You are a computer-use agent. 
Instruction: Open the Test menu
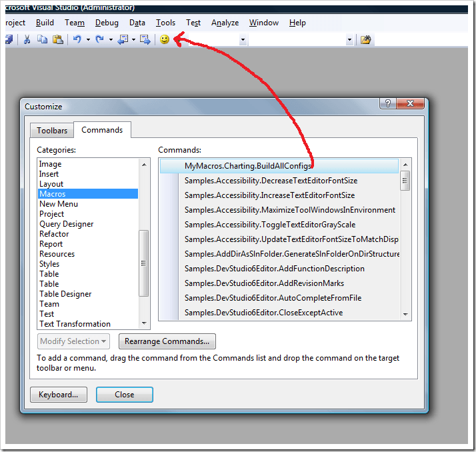(x=193, y=23)
